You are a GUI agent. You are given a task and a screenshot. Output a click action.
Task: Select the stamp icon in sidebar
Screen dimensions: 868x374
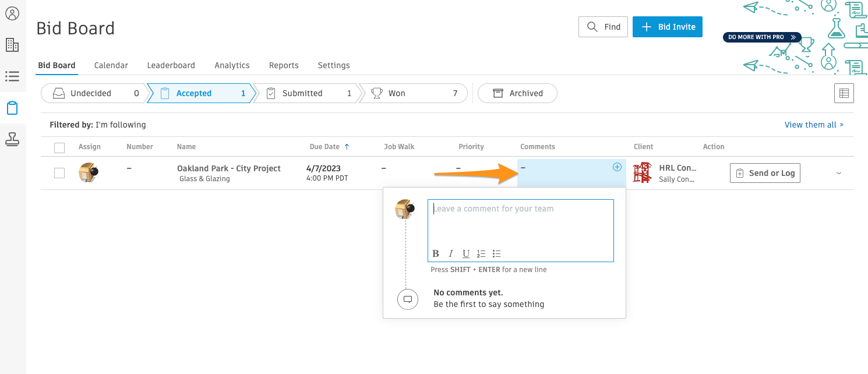pos(12,139)
